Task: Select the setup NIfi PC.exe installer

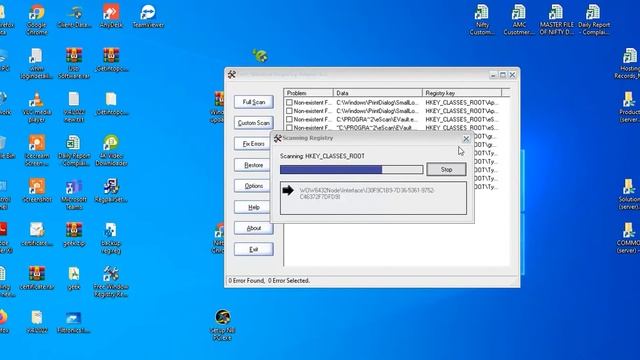Action: [222, 325]
